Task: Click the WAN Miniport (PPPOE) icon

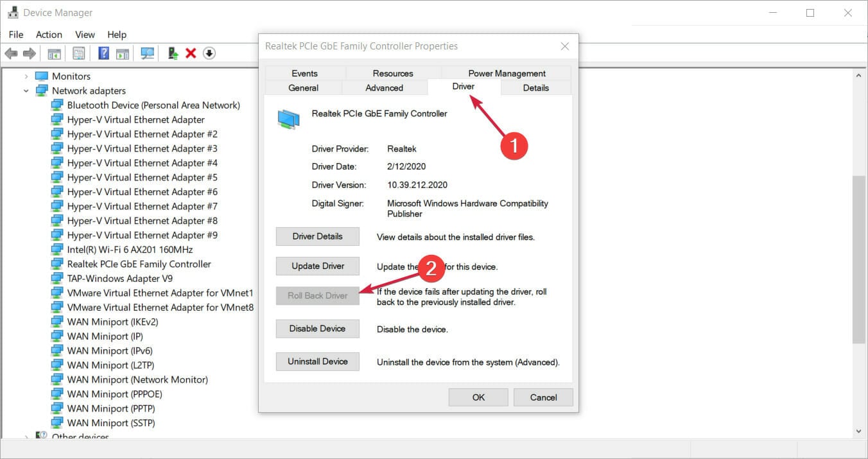Action: point(57,394)
